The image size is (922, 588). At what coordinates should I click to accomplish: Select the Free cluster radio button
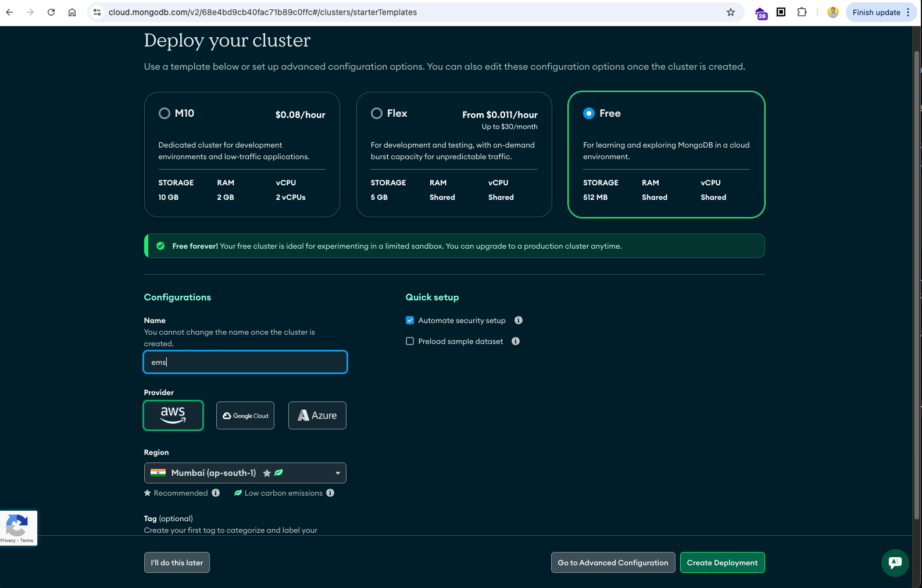point(589,113)
